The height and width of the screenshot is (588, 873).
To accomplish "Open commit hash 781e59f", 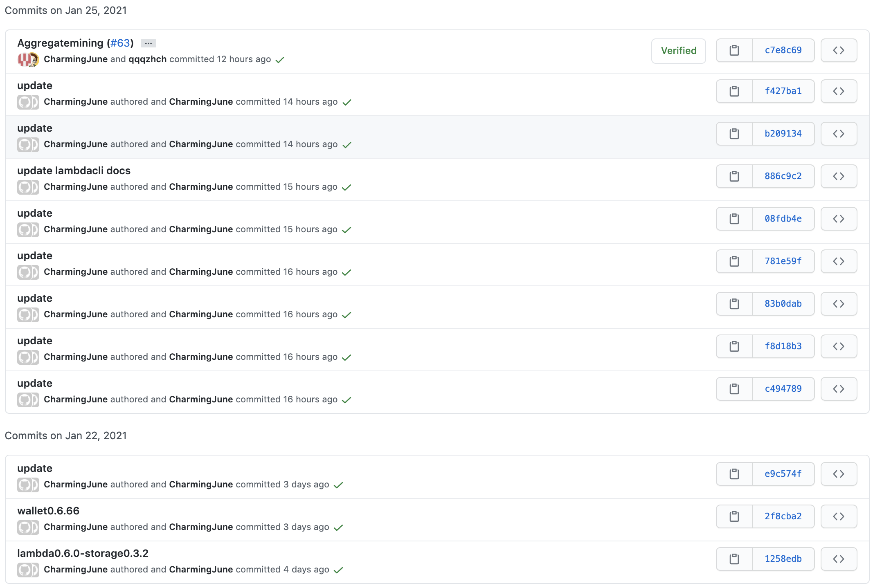I will coord(783,261).
